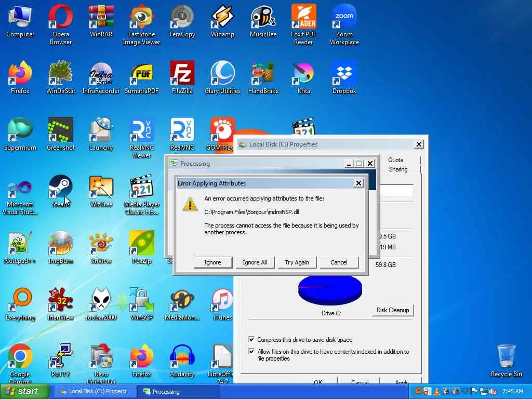Close the Error Applying Attributes dialog
This screenshot has height=399, width=532.
coord(358,183)
